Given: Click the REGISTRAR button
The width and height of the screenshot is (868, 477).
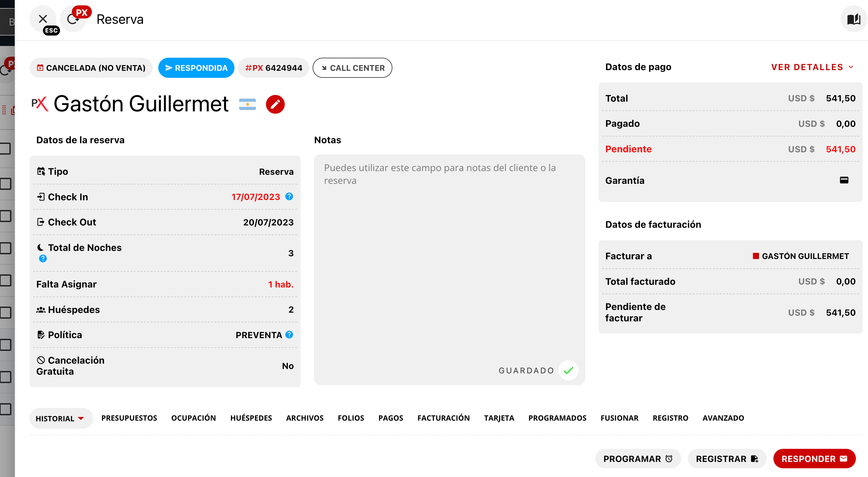Looking at the screenshot, I should coord(727,459).
